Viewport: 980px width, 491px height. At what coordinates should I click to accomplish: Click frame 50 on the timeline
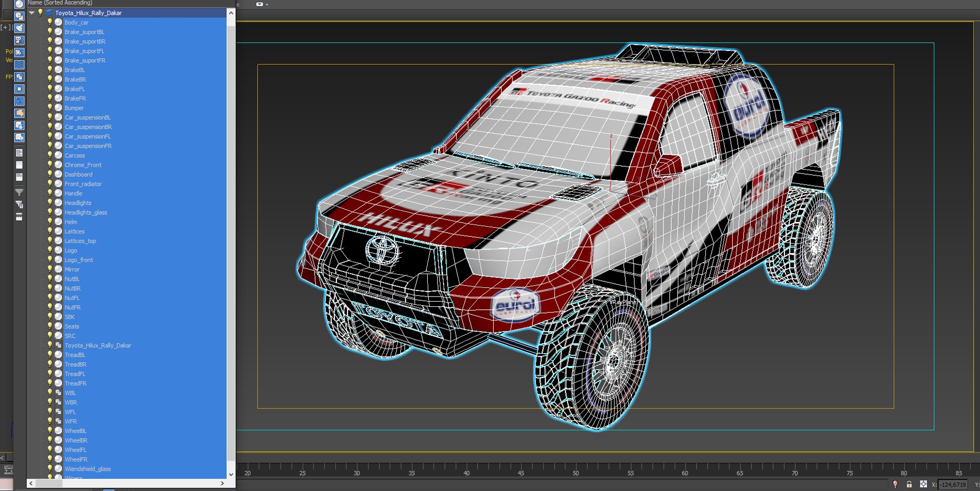pos(575,473)
